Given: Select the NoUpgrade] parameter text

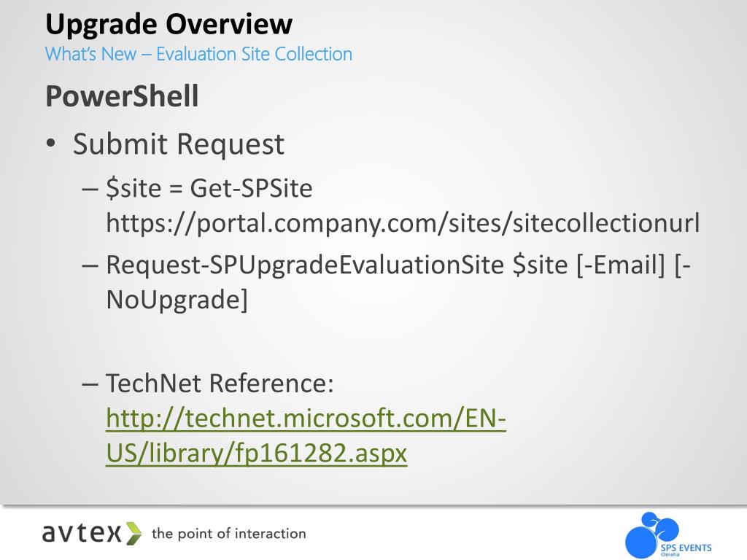Looking at the screenshot, I should click(177, 300).
